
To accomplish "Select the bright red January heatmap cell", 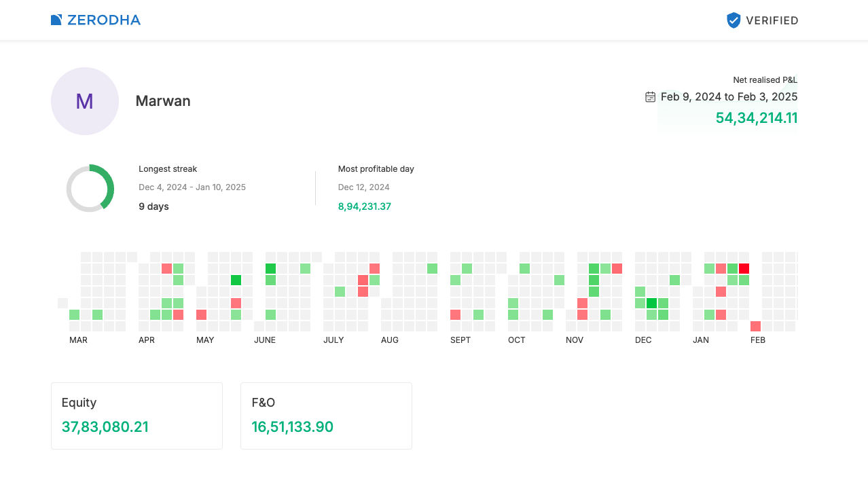I will point(744,268).
